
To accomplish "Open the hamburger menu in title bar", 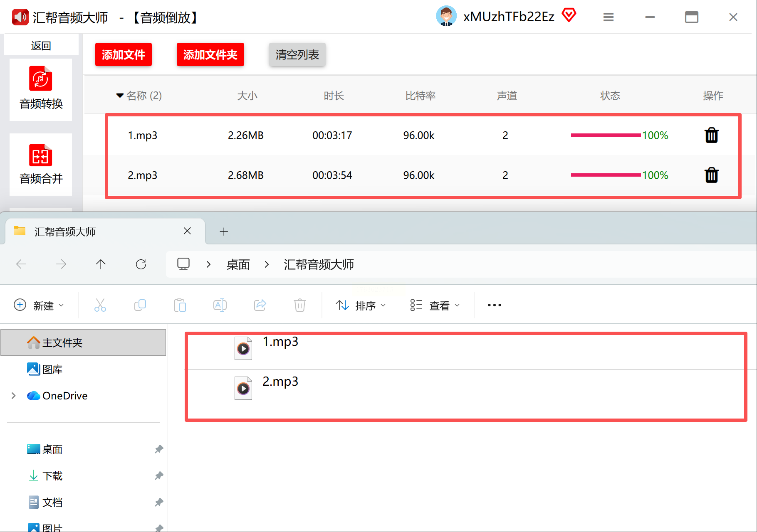I will (x=609, y=17).
